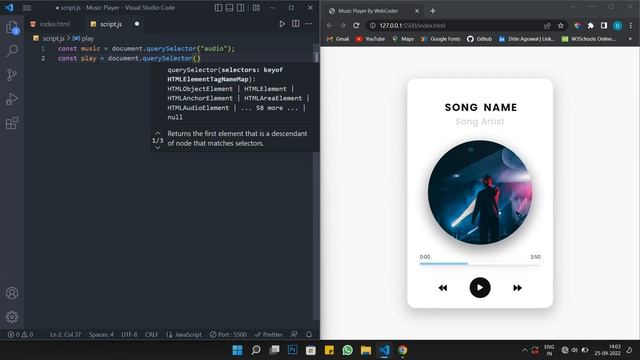Change indentation via Spaces: 4

[x=101, y=334]
